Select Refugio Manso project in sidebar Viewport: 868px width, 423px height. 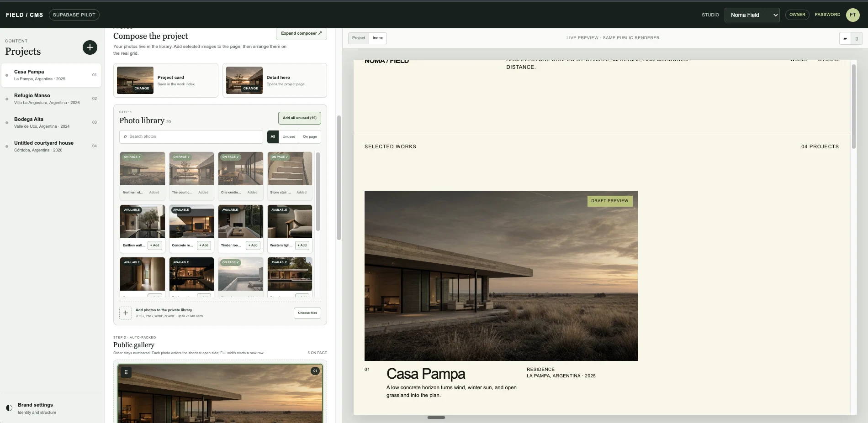pos(51,99)
